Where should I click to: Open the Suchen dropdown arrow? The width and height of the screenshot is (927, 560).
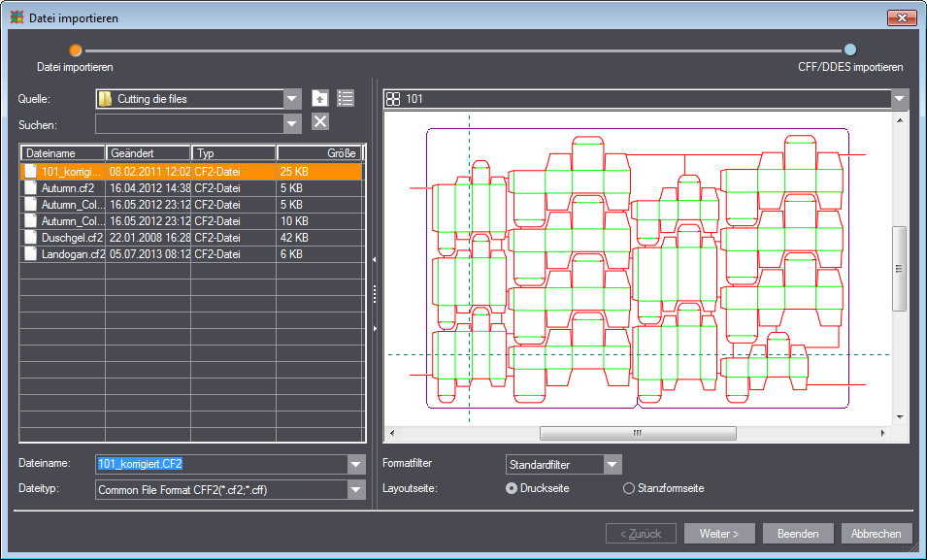tap(292, 124)
